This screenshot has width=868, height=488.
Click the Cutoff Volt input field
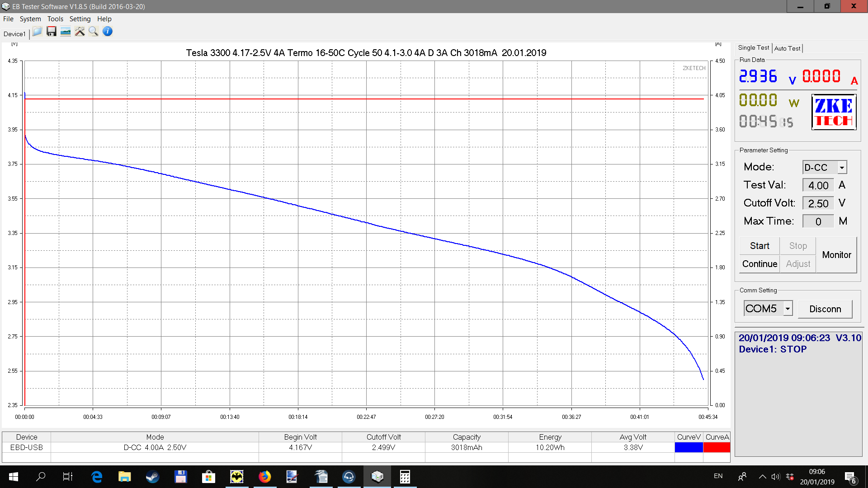[x=818, y=203]
